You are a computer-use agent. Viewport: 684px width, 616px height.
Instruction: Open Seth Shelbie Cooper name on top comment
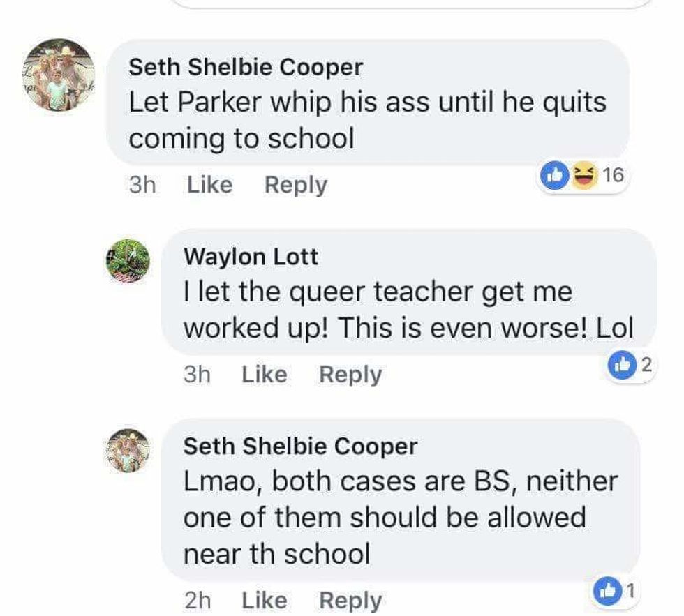(246, 68)
